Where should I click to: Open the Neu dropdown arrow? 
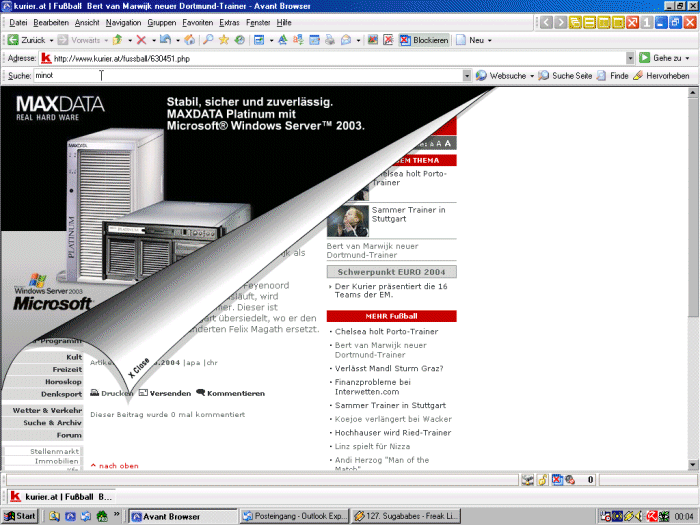(490, 40)
